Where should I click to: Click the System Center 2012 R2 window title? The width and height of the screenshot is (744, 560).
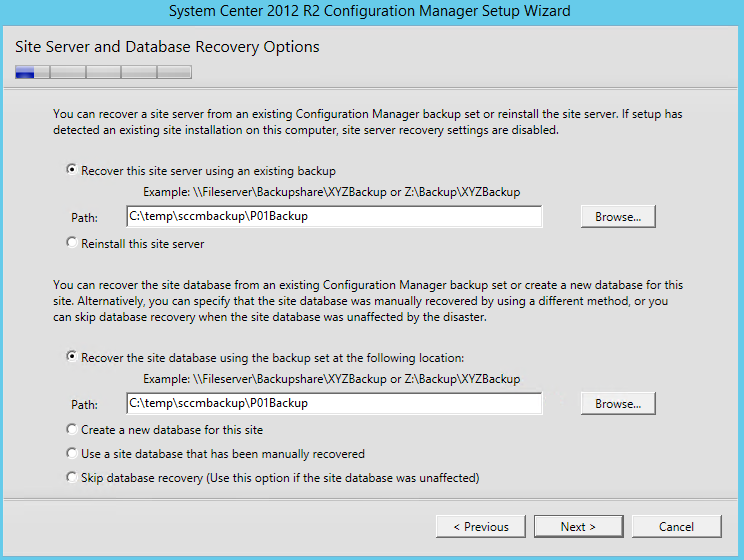[370, 11]
